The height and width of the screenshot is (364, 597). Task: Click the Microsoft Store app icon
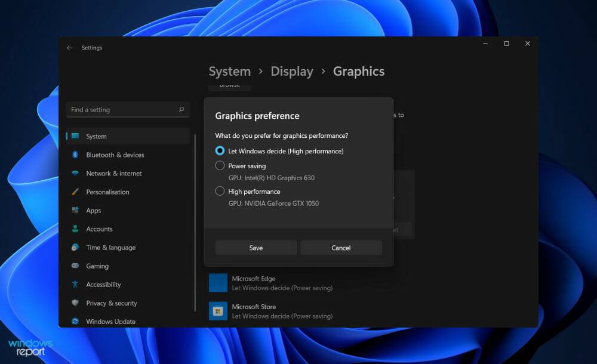[217, 310]
